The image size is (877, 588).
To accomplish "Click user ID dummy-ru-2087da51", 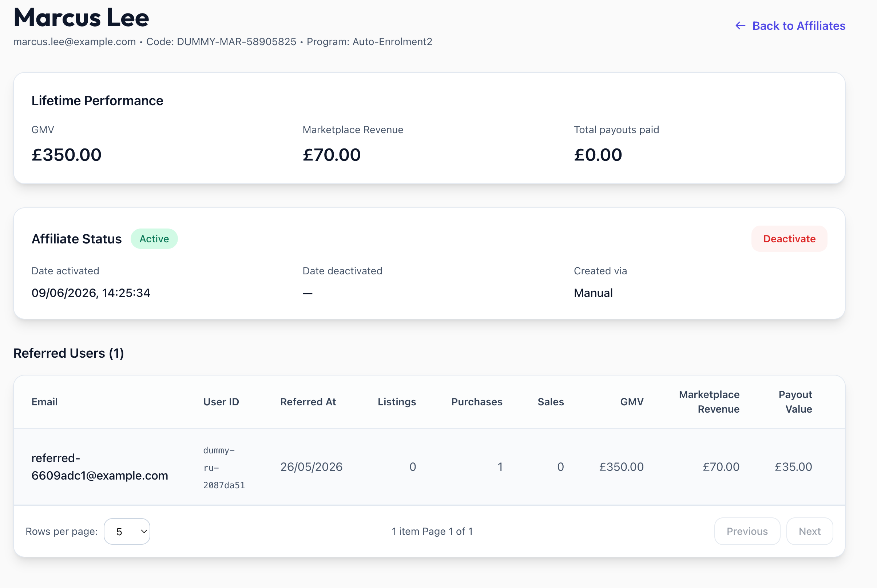I will [x=224, y=468].
